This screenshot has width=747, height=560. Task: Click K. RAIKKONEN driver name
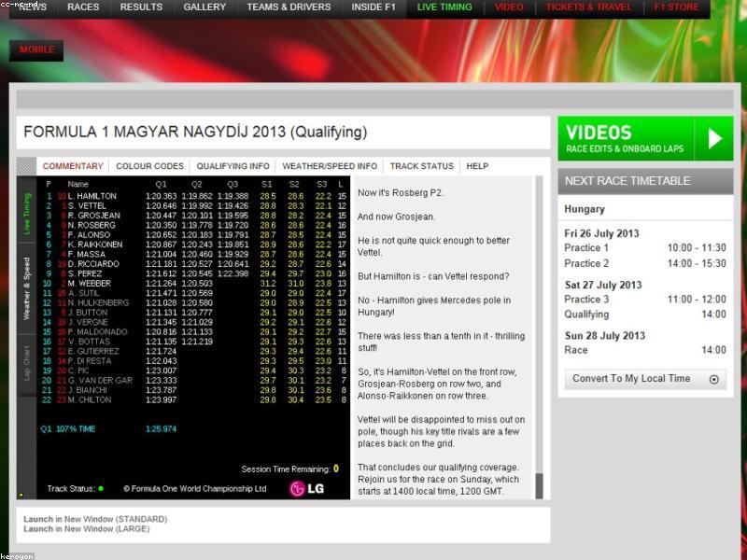click(95, 245)
